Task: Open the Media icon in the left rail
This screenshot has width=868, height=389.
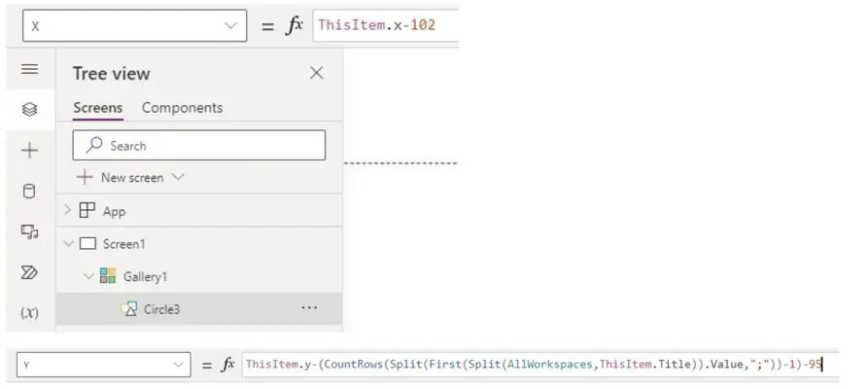Action: coord(29,231)
